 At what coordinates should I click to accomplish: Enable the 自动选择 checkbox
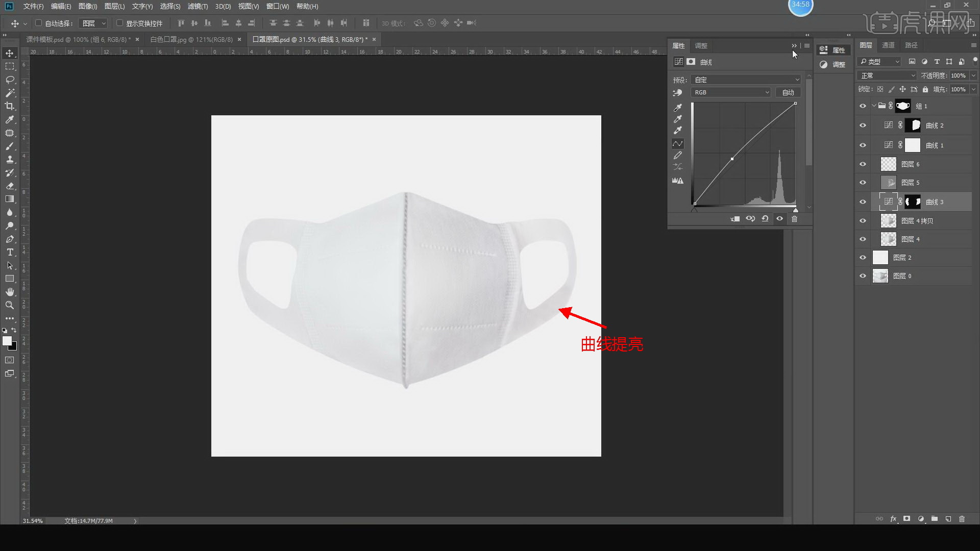38,23
